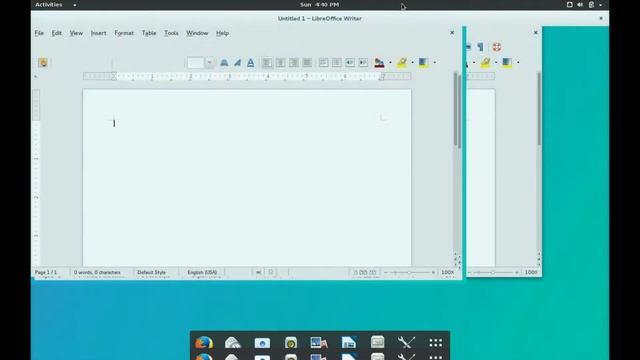The width and height of the screenshot is (640, 360).
Task: Click the back window vertical scrollbar
Action: (539, 109)
